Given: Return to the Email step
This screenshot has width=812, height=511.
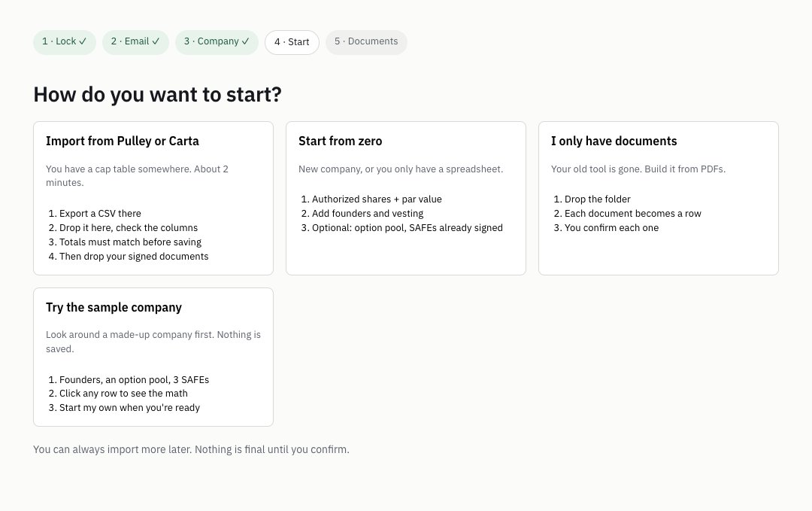Looking at the screenshot, I should coord(135,42).
